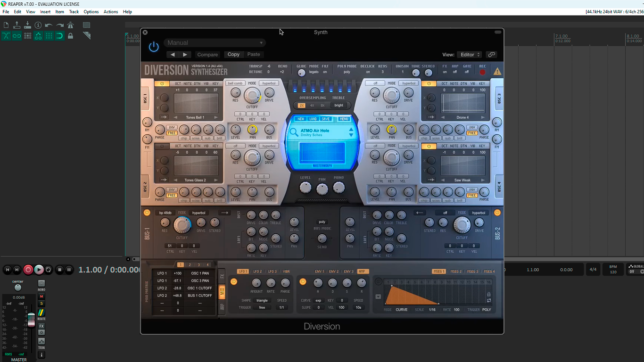Switch to MSEG 3 tab
The height and width of the screenshot is (362, 644).
473,271
